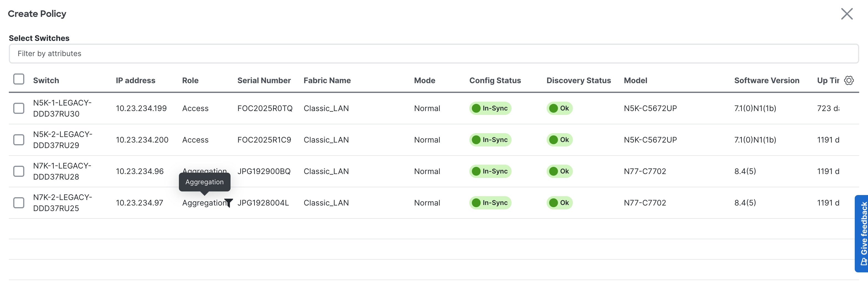
Task: Check the select-all switches checkbox
Action: click(19, 79)
